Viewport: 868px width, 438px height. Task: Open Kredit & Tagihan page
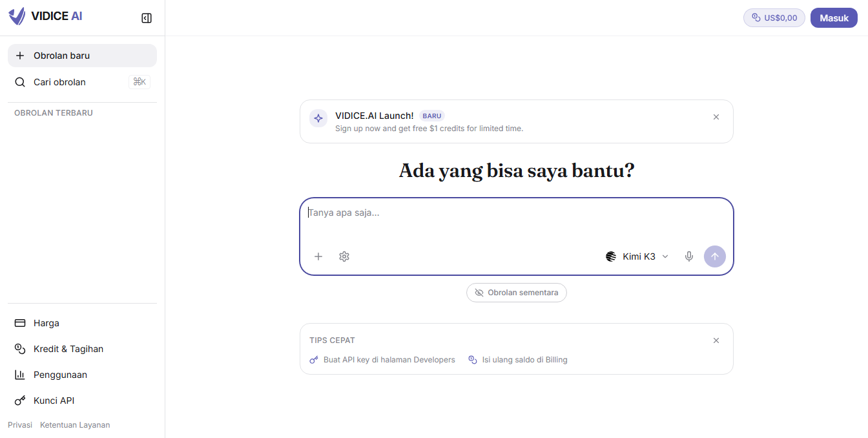[82, 349]
